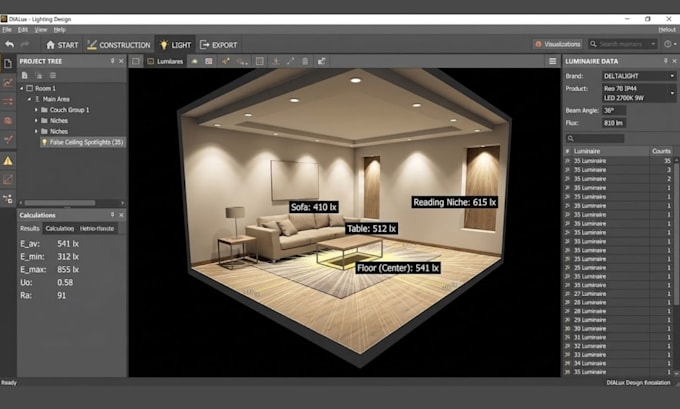Close the Luminaire Data panel
Image resolution: width=680 pixels, height=409 pixels.
674,61
